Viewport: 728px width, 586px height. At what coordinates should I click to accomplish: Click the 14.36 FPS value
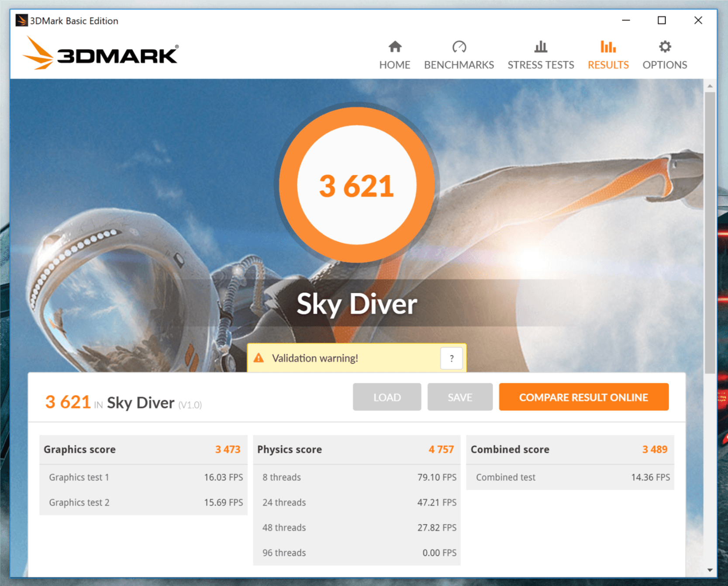point(650,477)
